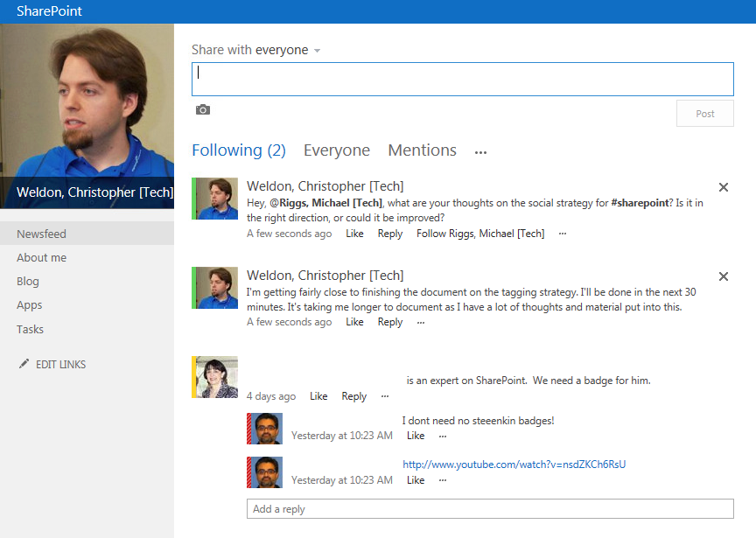Reply to the 4 days ago post

click(x=353, y=396)
